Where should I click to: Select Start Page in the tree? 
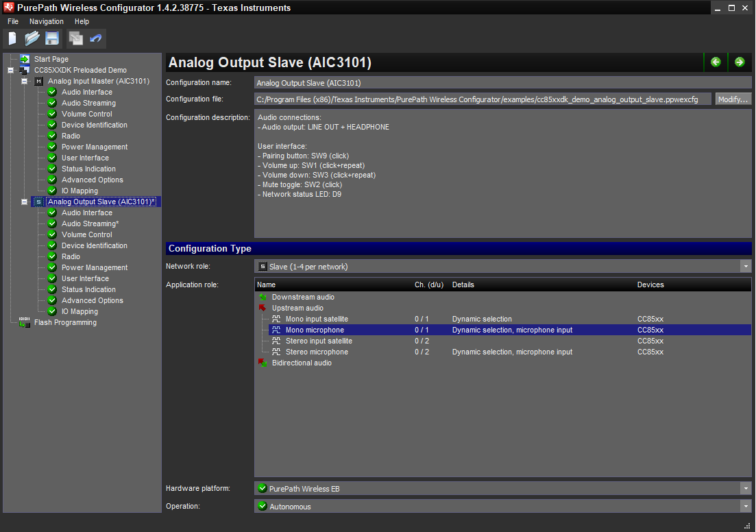click(x=51, y=59)
